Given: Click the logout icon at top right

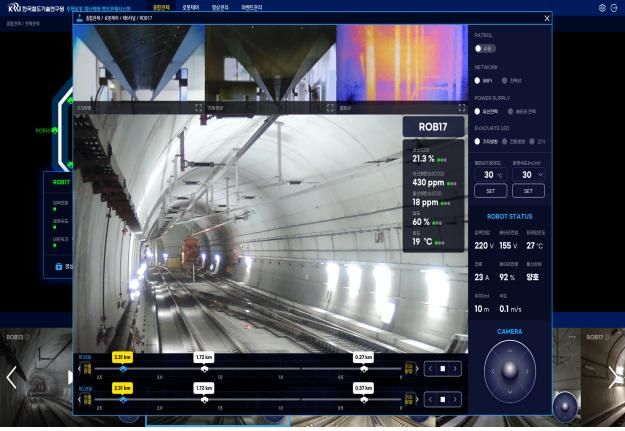Looking at the screenshot, I should point(615,7).
